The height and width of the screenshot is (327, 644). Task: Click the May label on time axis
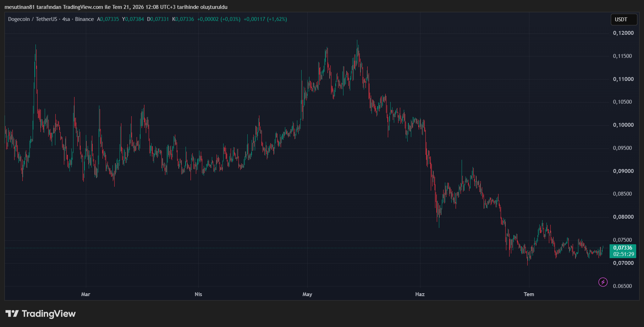point(307,294)
